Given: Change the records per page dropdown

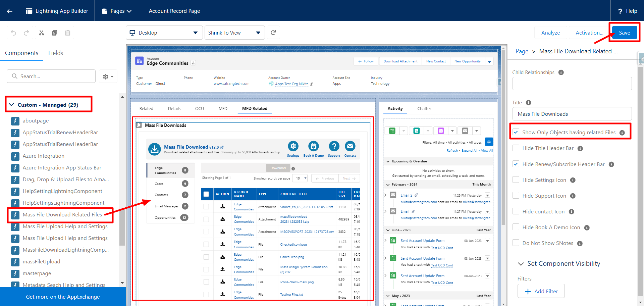Looking at the screenshot, I should [300, 178].
